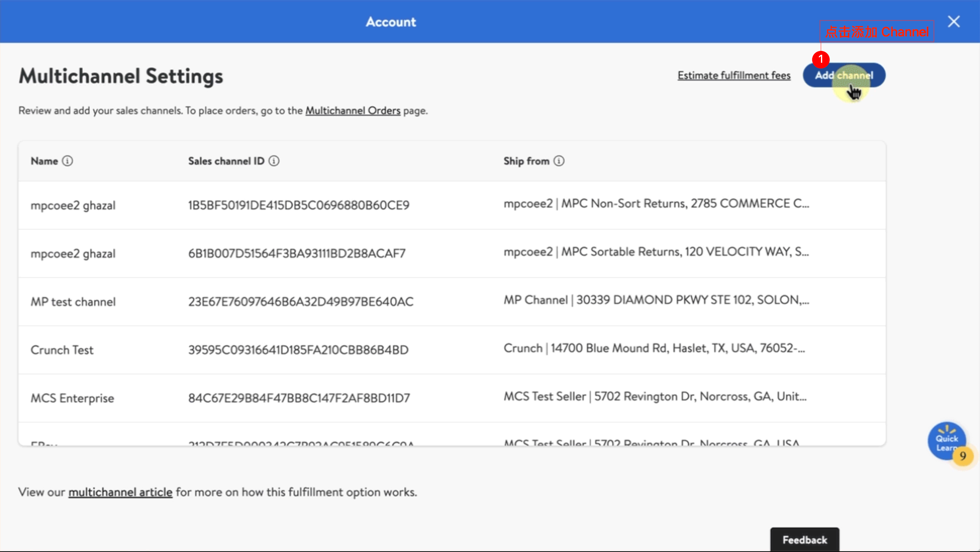This screenshot has height=552, width=980.
Task: Click the Name column header
Action: pyautogui.click(x=44, y=161)
